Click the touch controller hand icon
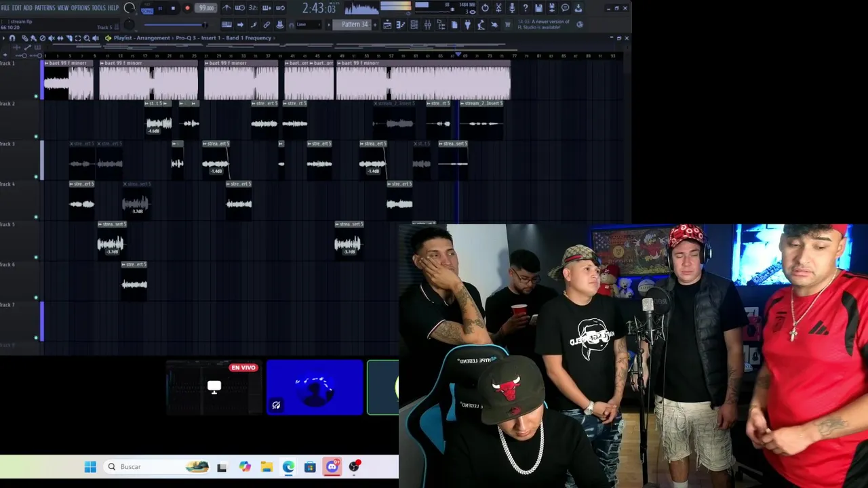 pos(494,25)
